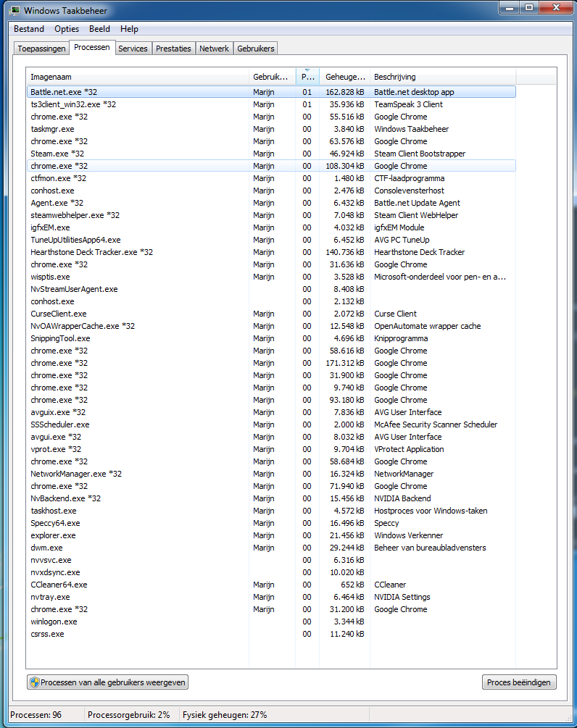Click the Windows Taakbeheer title bar icon
Viewport: 577px width, 728px height.
[14, 10]
